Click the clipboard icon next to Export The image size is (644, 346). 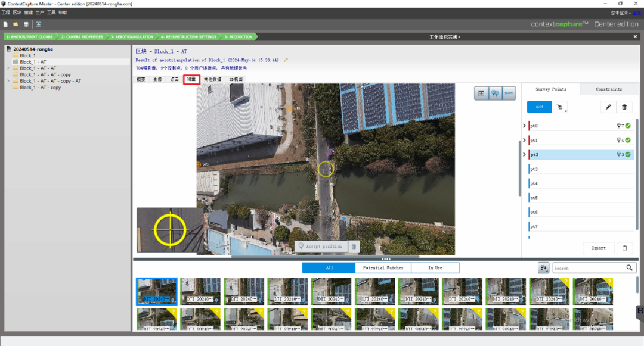click(x=625, y=248)
